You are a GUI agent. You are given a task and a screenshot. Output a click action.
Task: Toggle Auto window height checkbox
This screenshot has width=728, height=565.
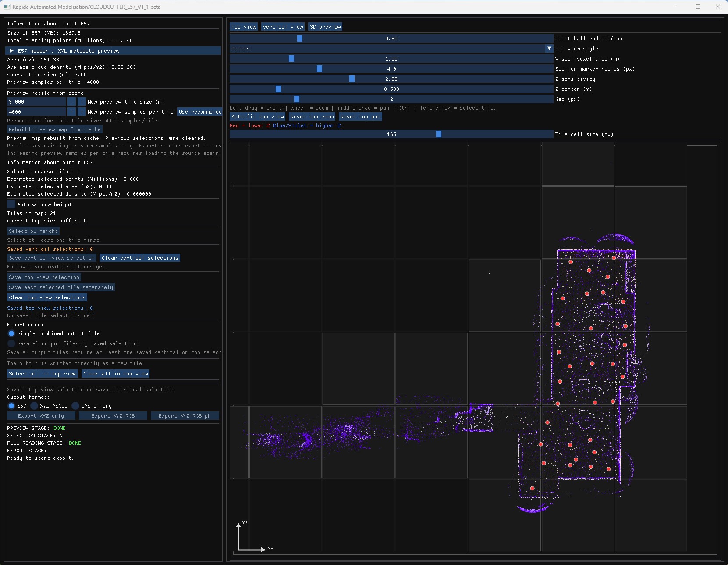(x=11, y=204)
